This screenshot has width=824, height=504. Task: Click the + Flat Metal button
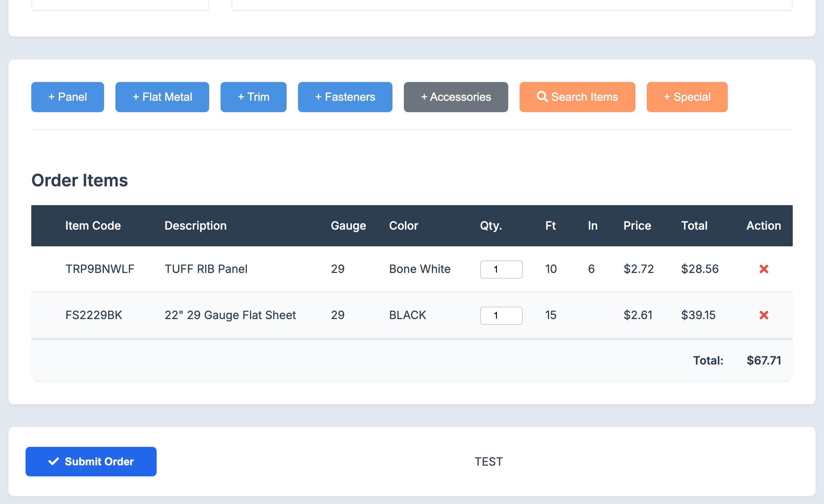pyautogui.click(x=162, y=97)
